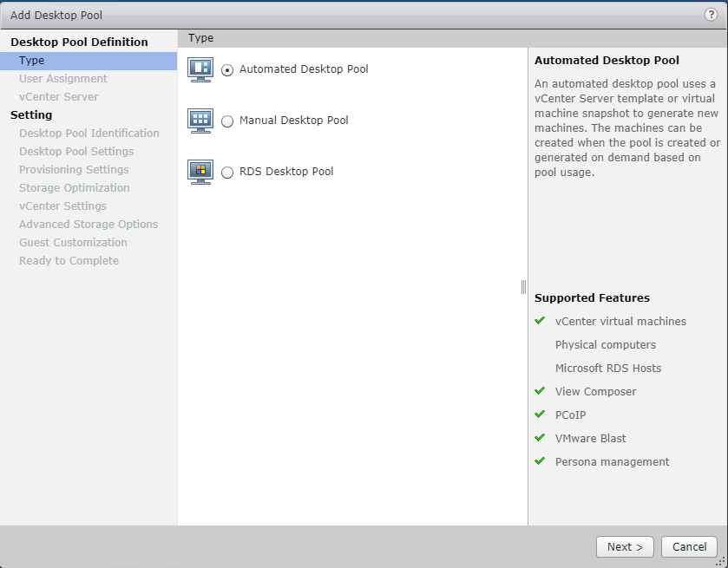
Task: Click Ready to Complete in sidebar
Action: 69,260
